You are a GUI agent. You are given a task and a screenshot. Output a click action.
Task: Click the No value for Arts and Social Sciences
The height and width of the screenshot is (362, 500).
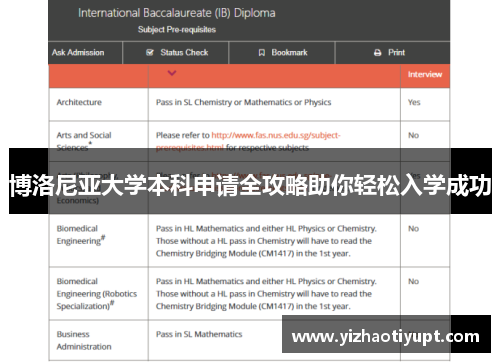[414, 135]
